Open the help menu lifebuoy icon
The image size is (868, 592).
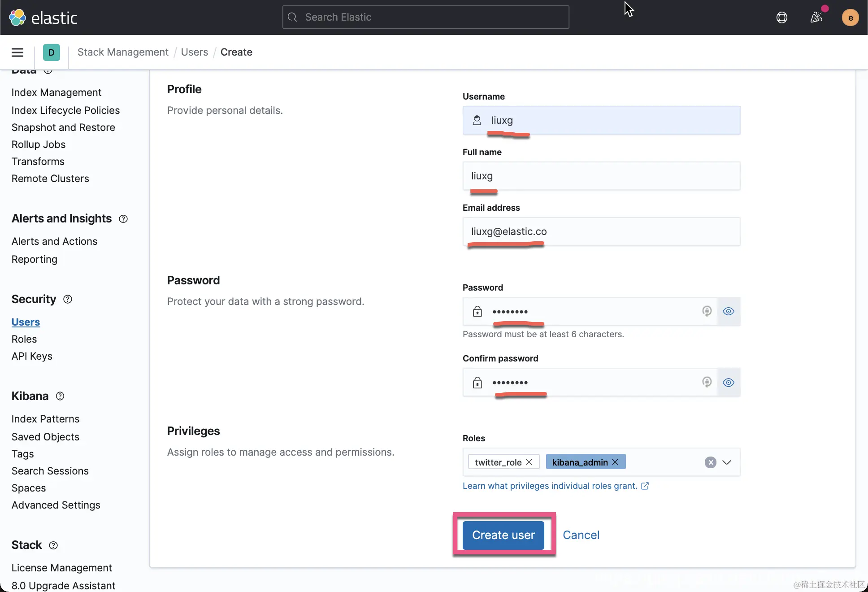[781, 17]
